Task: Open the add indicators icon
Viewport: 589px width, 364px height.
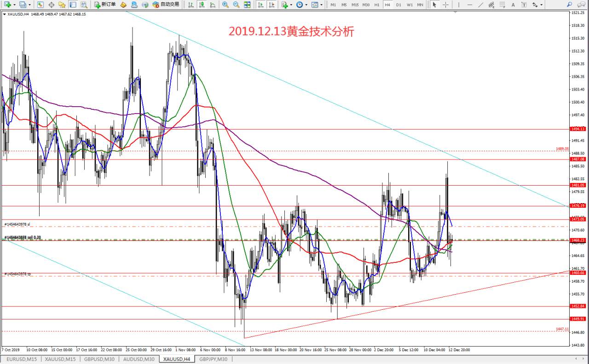Action: tap(285, 5)
